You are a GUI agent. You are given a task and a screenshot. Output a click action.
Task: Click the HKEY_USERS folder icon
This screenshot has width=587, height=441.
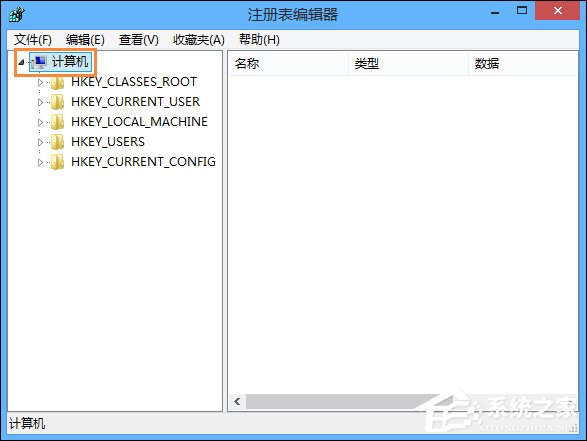click(57, 142)
